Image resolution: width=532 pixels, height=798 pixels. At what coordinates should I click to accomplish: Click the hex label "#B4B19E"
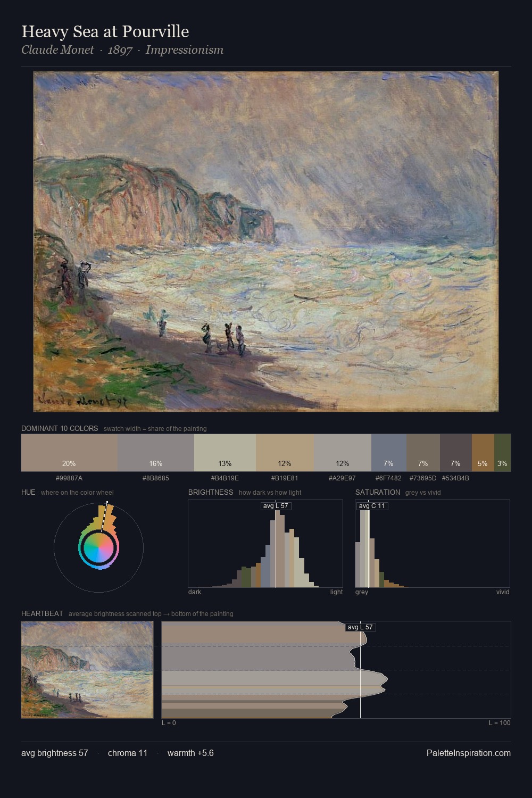click(x=225, y=478)
